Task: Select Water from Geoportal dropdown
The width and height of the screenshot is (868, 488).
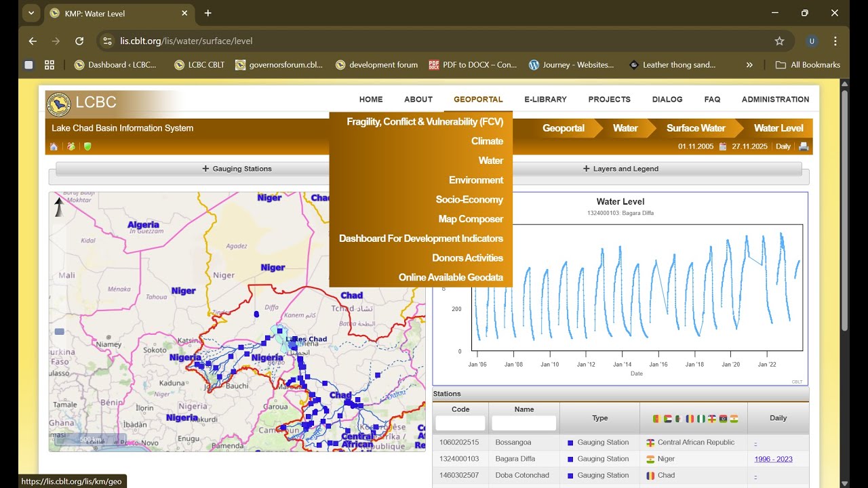Action: 491,161
